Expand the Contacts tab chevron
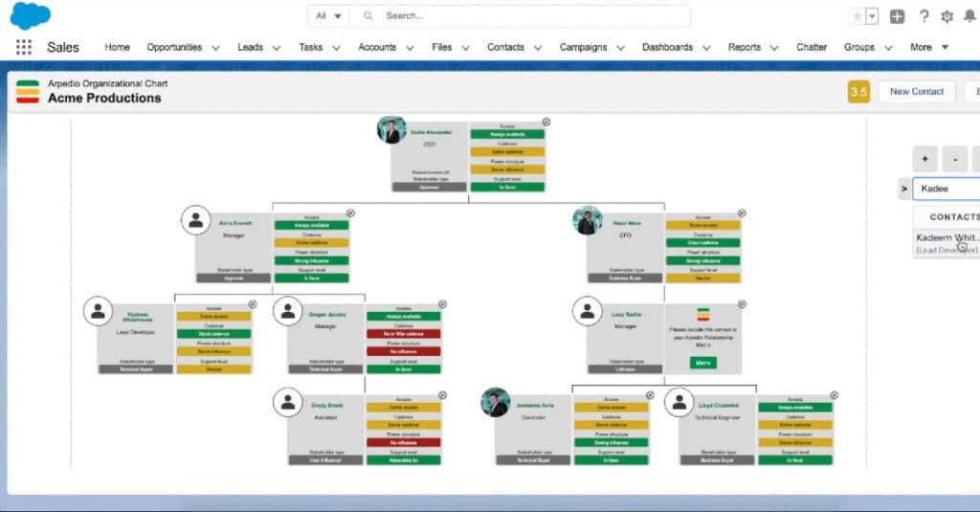This screenshot has height=512, width=980. click(x=538, y=48)
